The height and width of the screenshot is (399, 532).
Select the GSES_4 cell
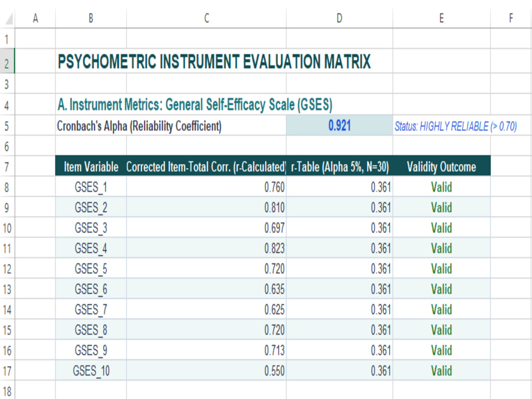(x=91, y=248)
